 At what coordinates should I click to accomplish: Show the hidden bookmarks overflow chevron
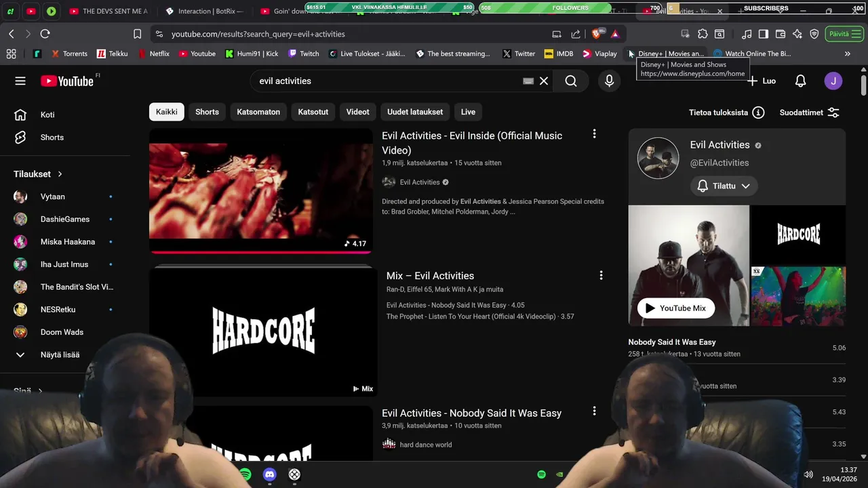[847, 54]
